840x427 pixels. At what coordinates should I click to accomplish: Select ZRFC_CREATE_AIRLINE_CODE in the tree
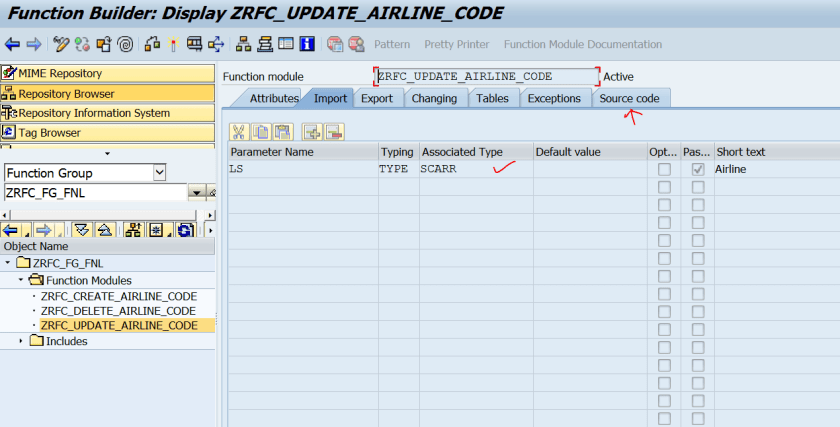point(119,296)
